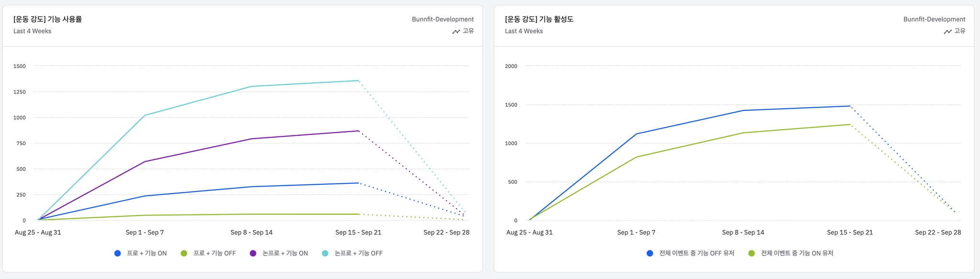Open the [운동 강도] 기능 활성도 chart title
980x279 pixels.
pos(539,19)
